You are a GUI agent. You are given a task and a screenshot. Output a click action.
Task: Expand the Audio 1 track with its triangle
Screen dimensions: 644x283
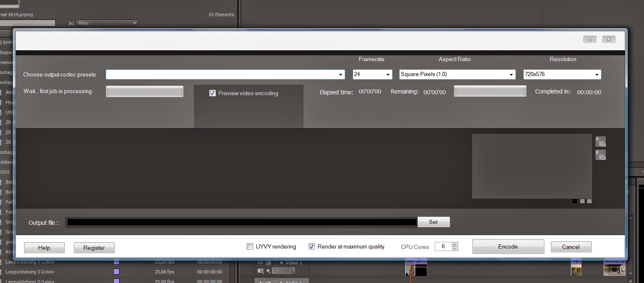click(281, 282)
